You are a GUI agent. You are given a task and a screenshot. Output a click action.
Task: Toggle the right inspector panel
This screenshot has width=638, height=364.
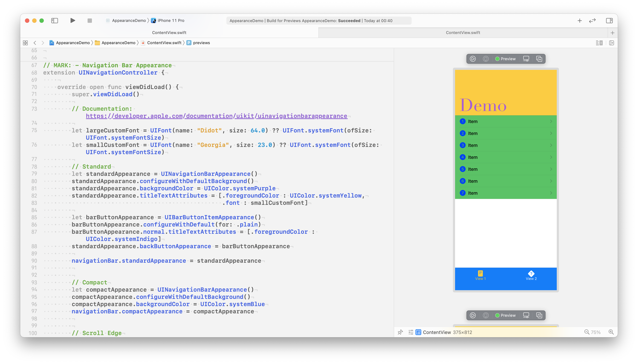(609, 20)
